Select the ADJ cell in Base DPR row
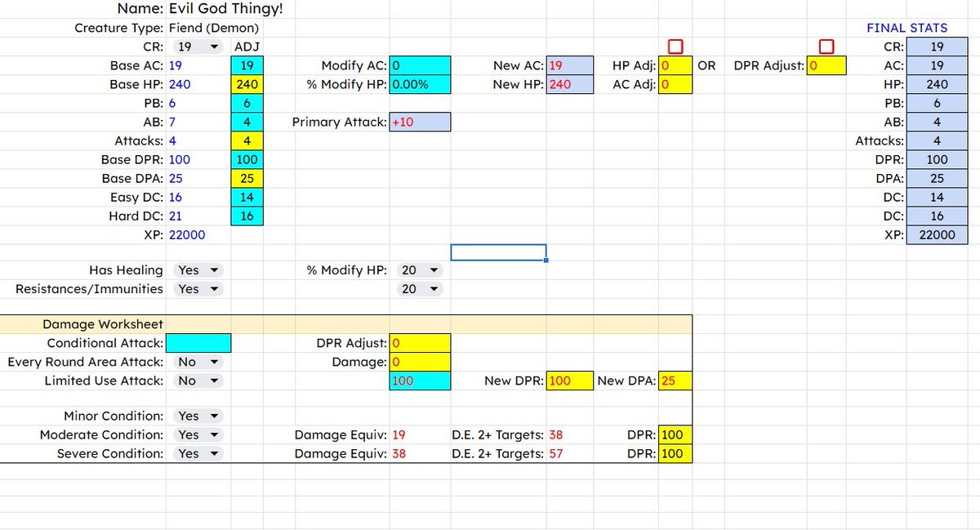 click(247, 159)
